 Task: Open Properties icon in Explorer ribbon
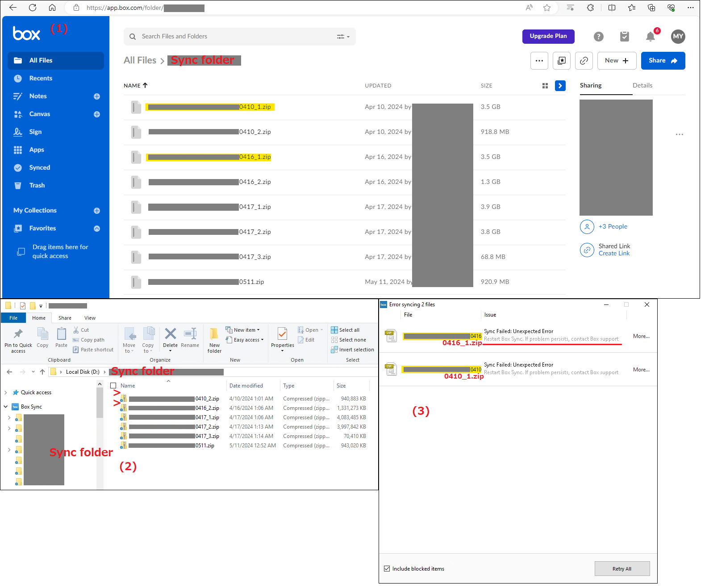(282, 338)
